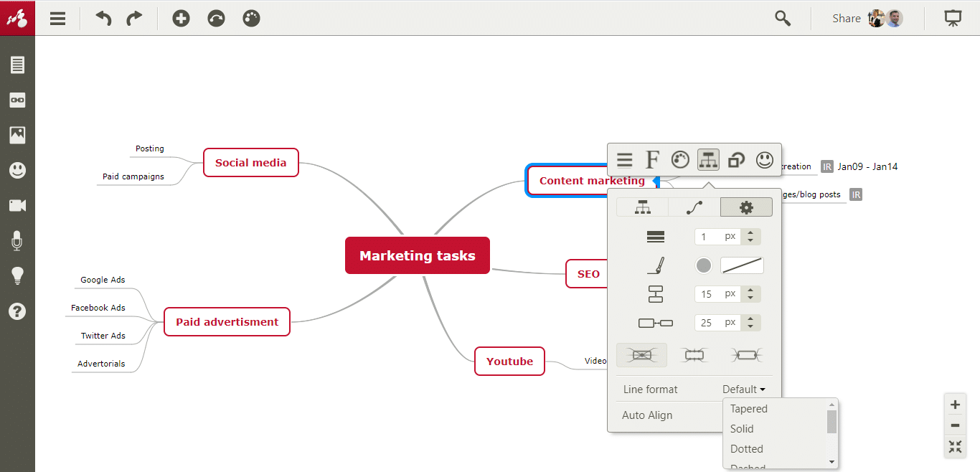The width and height of the screenshot is (980, 472).
Task: Click the Share button
Action: [x=847, y=19]
